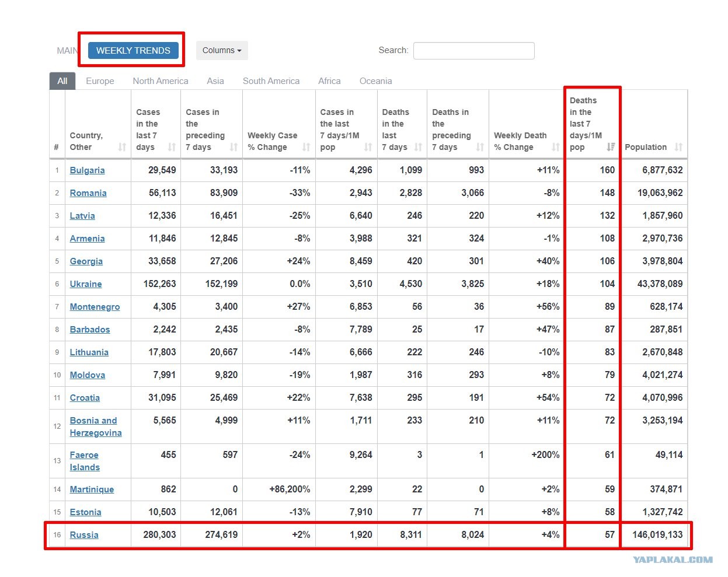Open the Bulgaria country link
728x577 pixels.
[88, 170]
